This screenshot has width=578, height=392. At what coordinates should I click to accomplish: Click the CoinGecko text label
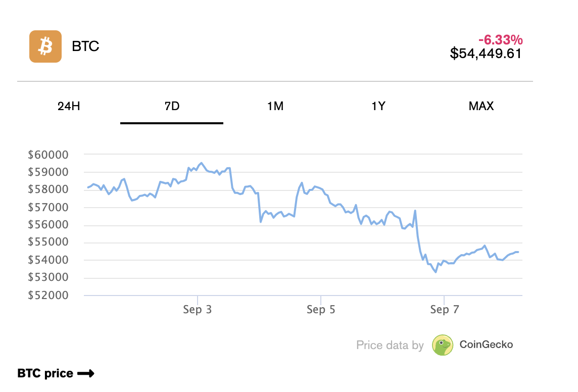point(486,345)
